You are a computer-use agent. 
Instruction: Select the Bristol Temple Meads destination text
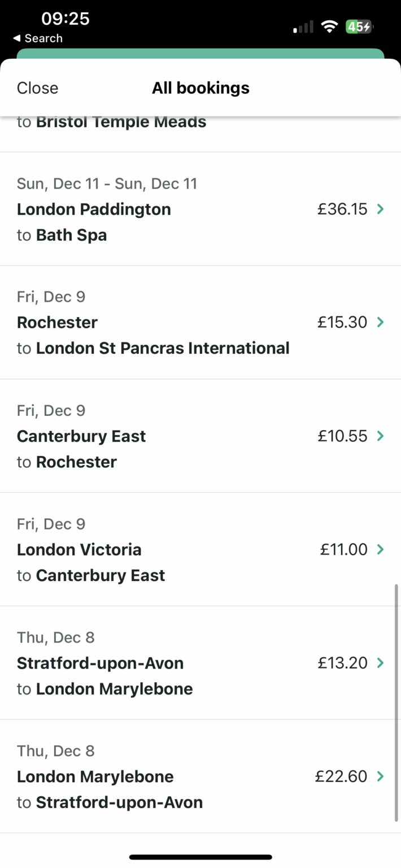(120, 121)
